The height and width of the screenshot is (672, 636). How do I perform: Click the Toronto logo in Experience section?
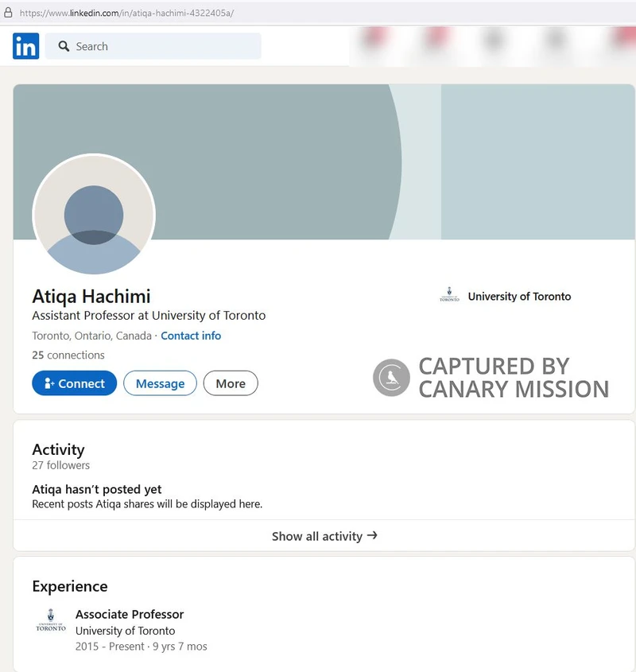[51, 620]
